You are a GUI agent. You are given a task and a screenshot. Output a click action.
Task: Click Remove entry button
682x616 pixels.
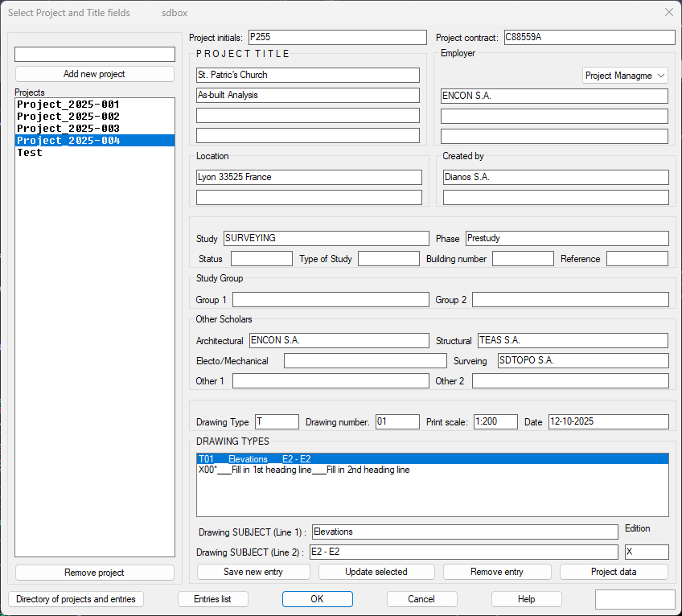[497, 572]
